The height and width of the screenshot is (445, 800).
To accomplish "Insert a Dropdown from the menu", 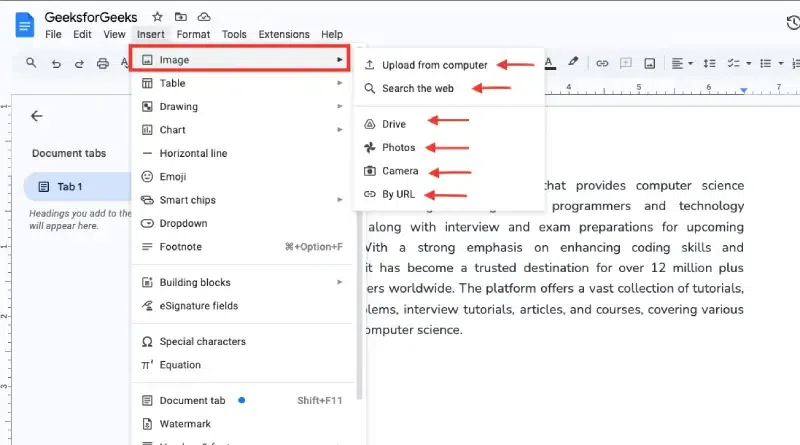I will click(242, 224).
